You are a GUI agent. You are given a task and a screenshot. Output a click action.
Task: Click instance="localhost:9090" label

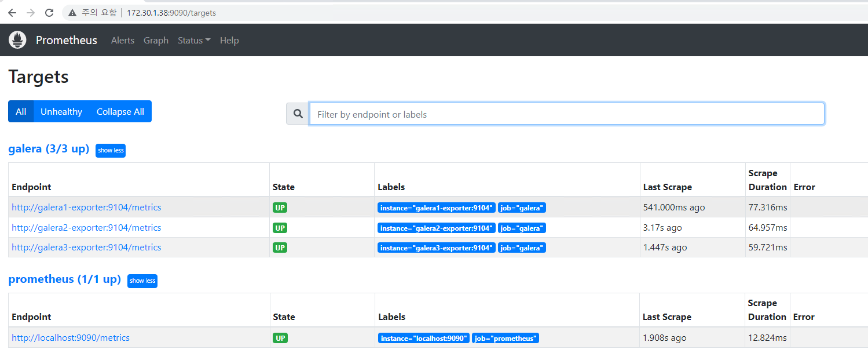coord(423,339)
